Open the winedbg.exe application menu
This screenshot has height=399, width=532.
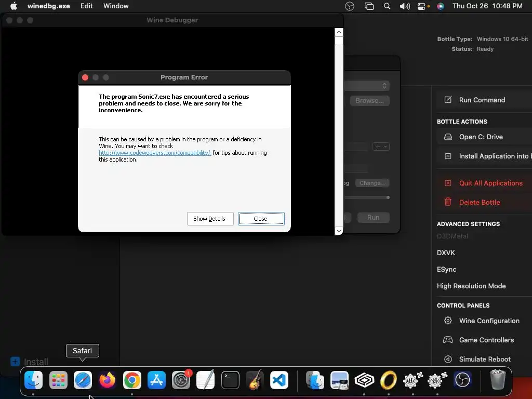tap(48, 6)
